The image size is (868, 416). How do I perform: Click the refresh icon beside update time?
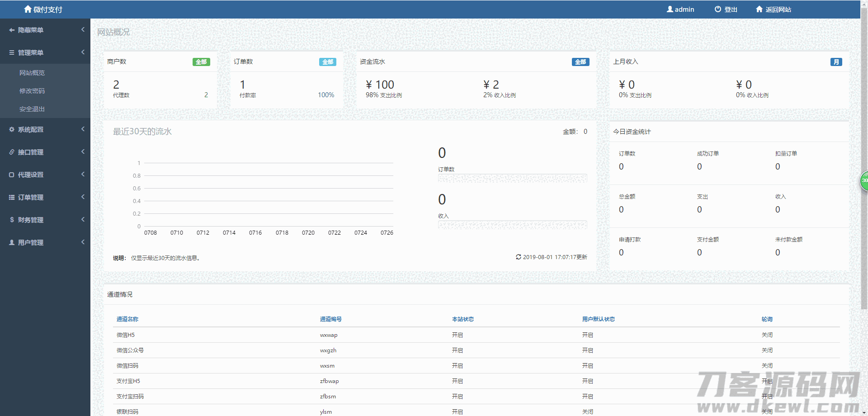519,257
